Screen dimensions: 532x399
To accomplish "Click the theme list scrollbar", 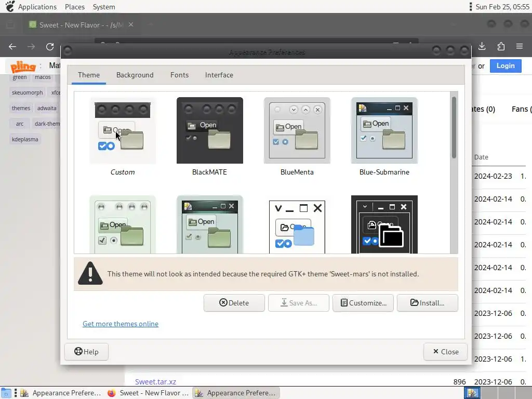I will click(454, 128).
